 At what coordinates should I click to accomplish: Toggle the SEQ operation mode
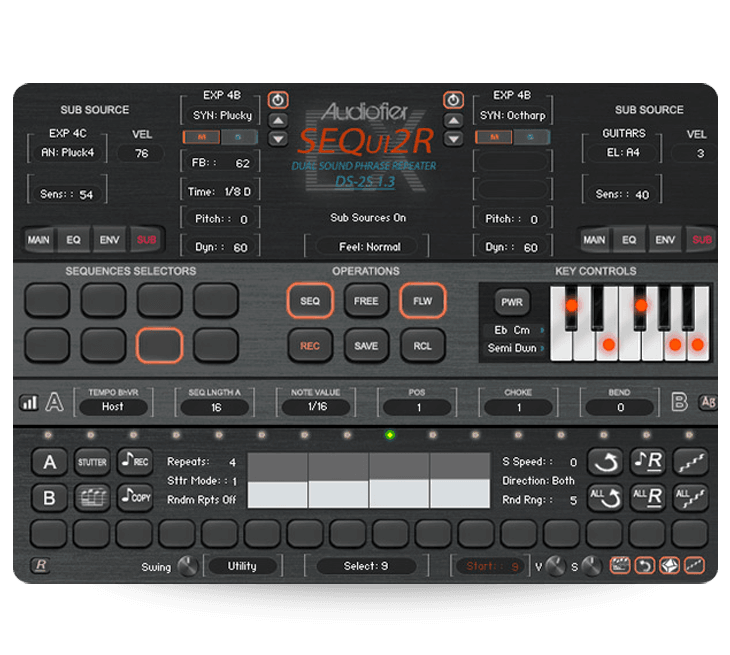pos(310,301)
